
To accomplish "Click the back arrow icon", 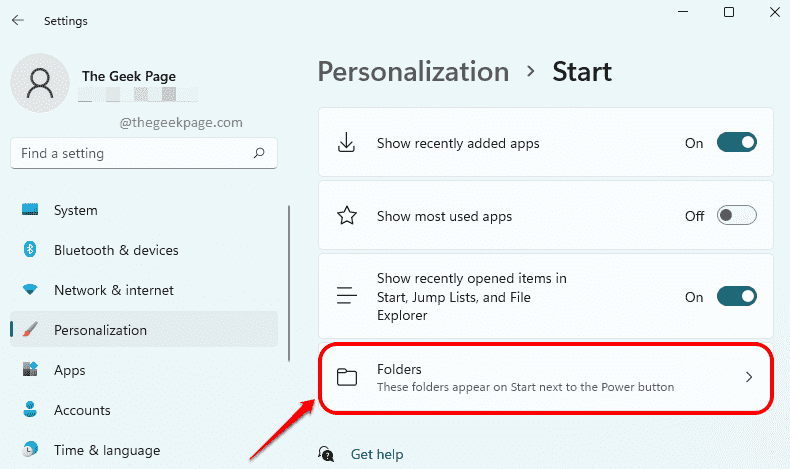I will tap(18, 20).
